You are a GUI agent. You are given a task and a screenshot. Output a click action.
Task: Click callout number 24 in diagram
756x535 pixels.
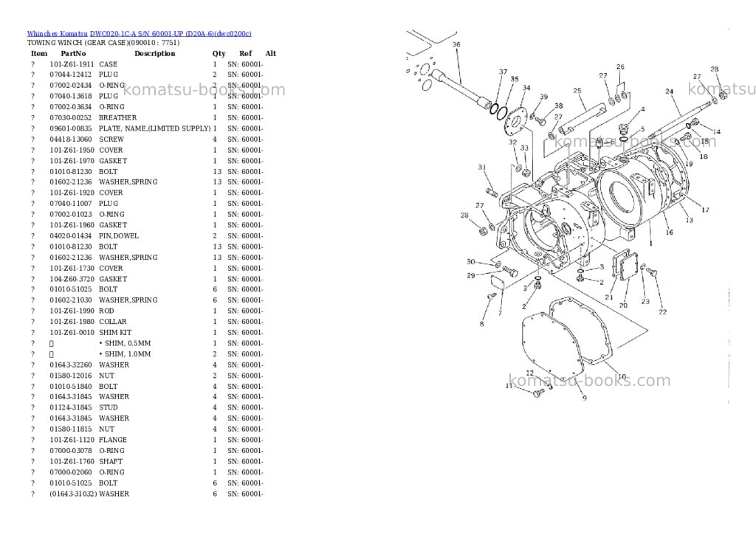click(x=669, y=92)
